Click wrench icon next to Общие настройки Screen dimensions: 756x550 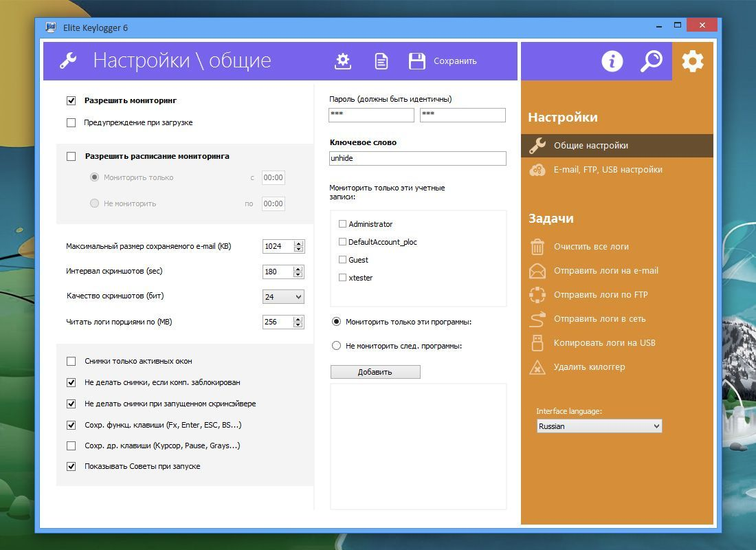point(537,146)
